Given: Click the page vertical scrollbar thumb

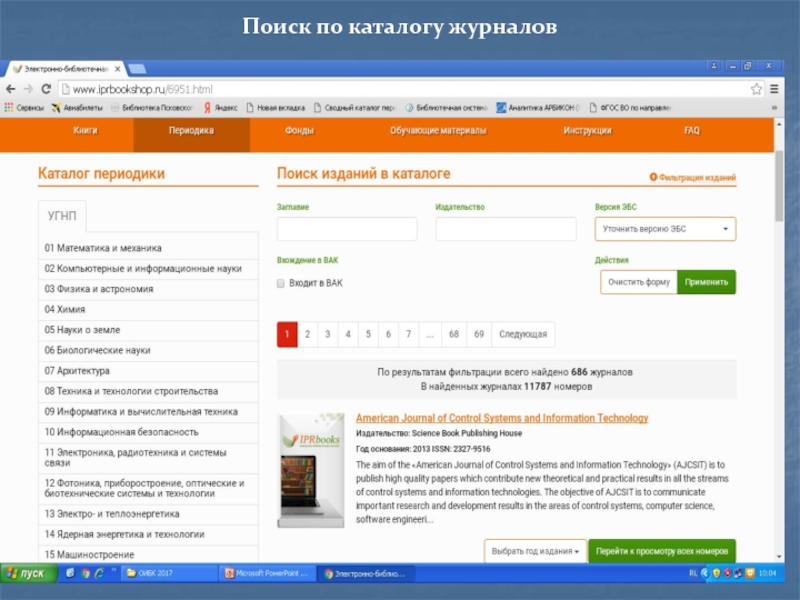Looking at the screenshot, I should coord(779,186).
